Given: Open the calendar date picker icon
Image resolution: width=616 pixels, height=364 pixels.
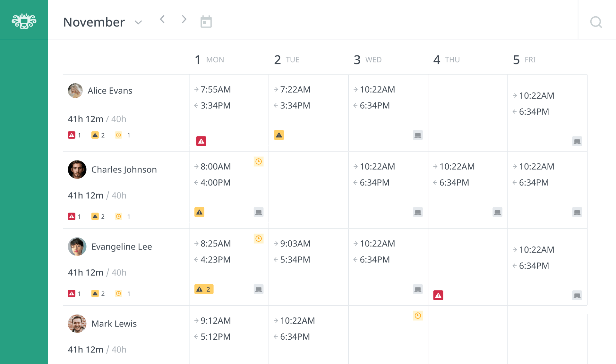Looking at the screenshot, I should click(206, 21).
